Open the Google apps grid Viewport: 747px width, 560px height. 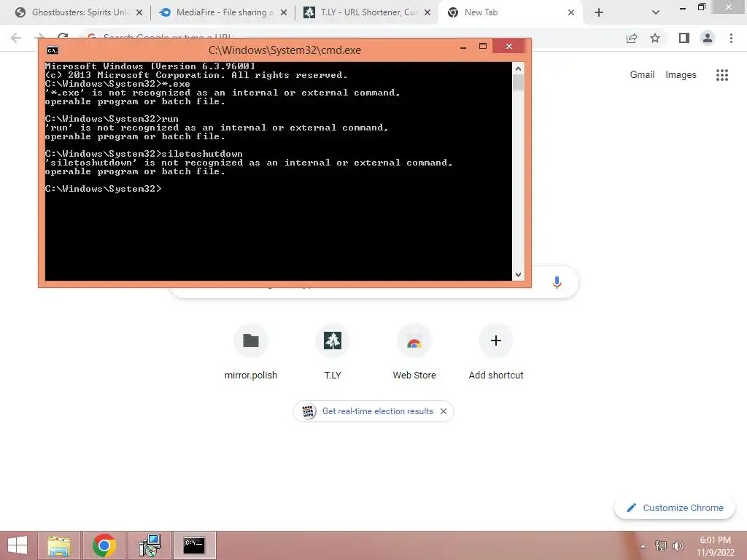[721, 75]
